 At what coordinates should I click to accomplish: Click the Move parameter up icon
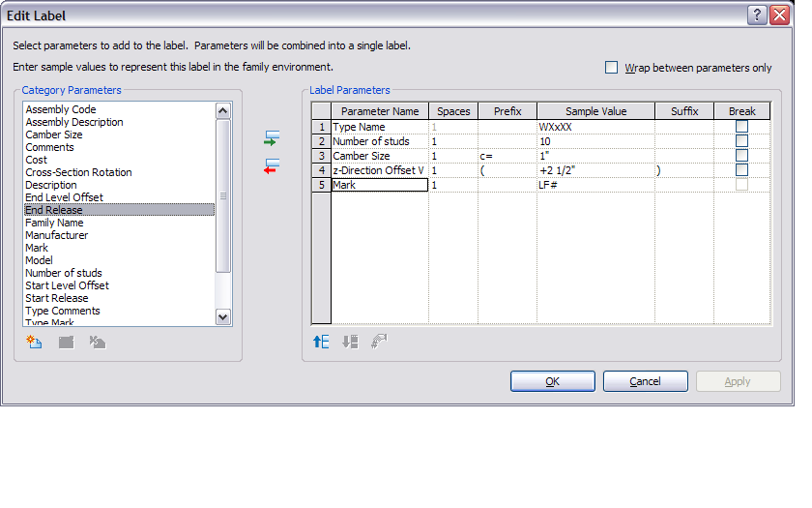point(321,342)
